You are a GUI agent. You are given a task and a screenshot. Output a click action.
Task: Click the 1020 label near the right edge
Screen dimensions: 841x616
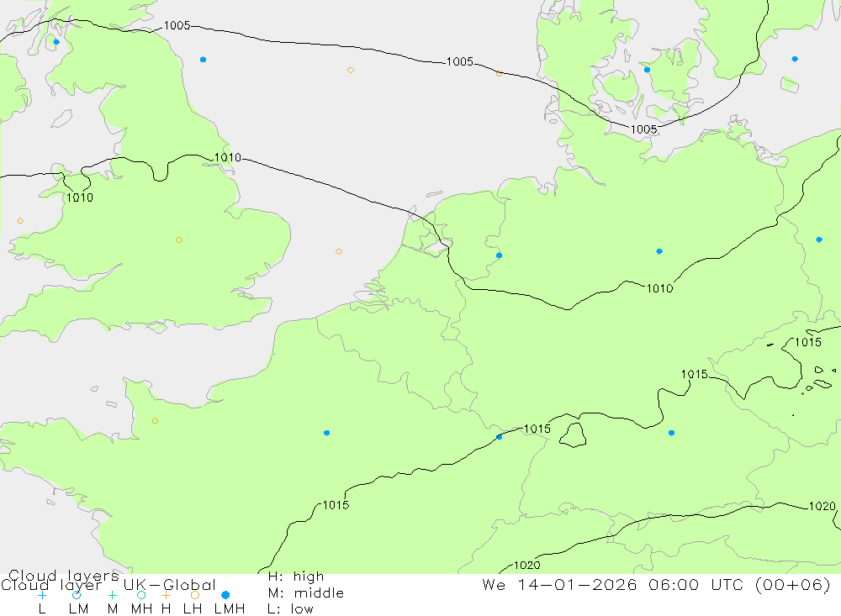click(822, 506)
